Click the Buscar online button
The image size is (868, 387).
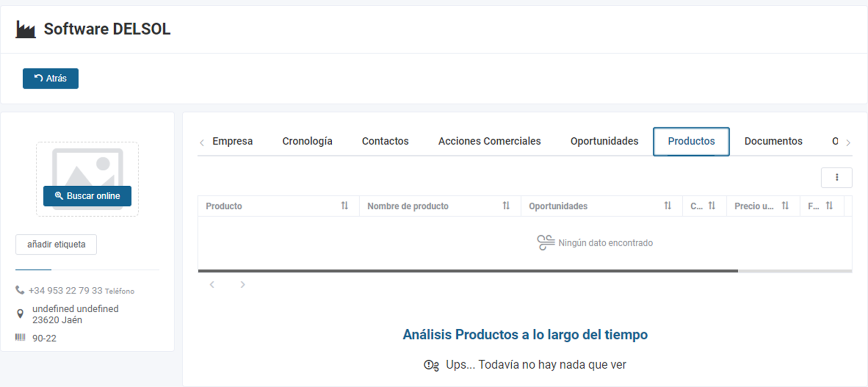tap(87, 196)
